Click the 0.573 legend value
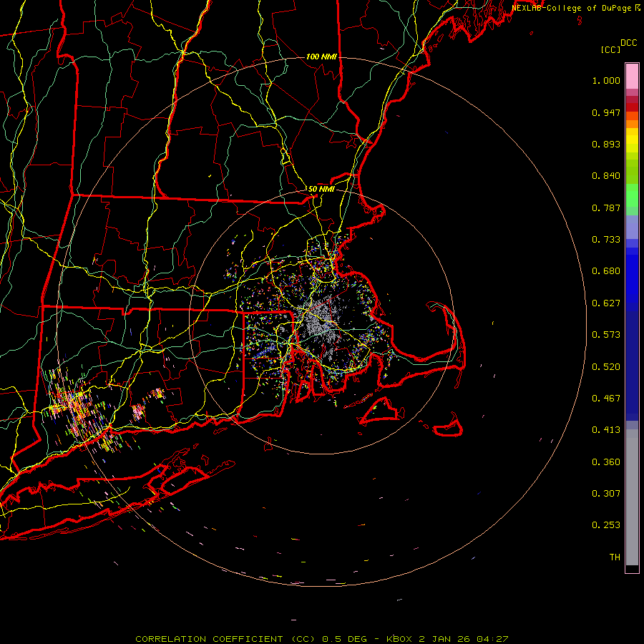Viewport: 644px width, 644px height. (606, 335)
